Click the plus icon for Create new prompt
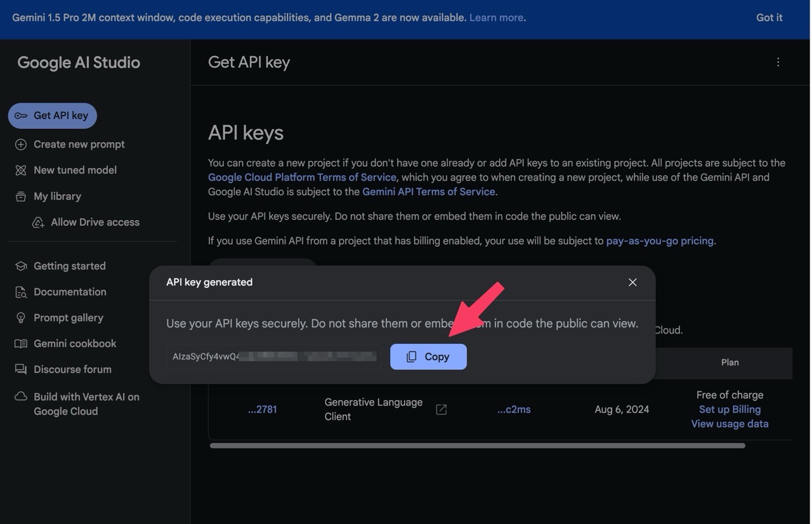 (21, 145)
